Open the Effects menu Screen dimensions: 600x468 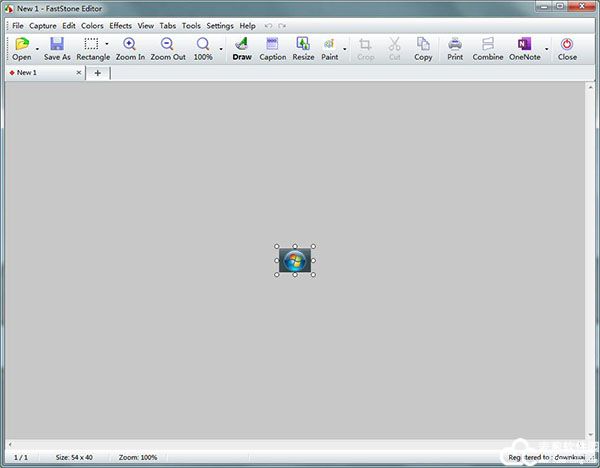pos(120,25)
